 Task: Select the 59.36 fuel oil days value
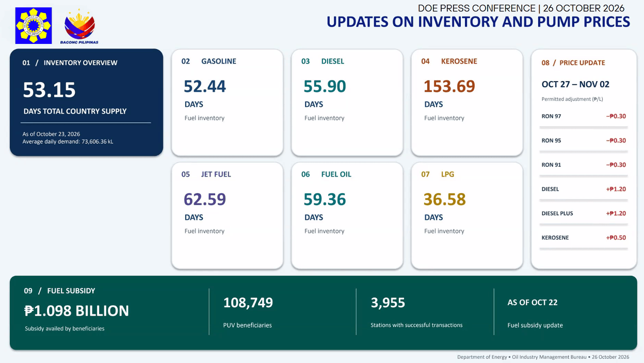(325, 199)
